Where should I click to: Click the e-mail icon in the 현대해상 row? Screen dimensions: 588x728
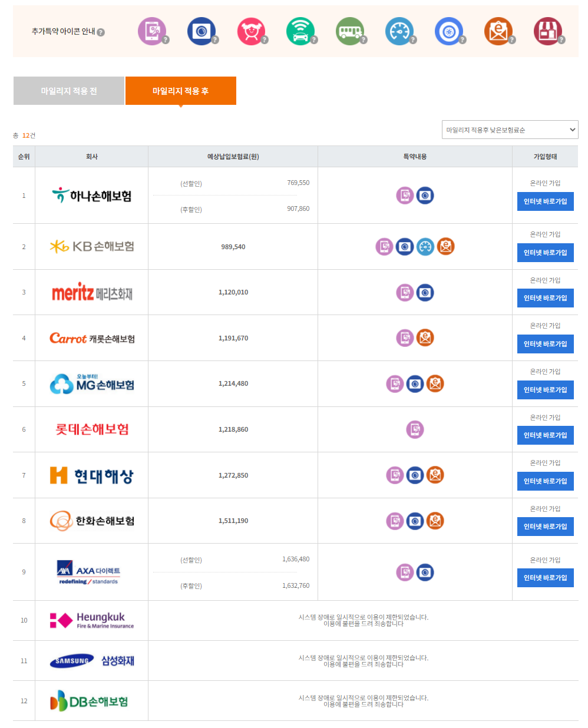pyautogui.click(x=435, y=475)
